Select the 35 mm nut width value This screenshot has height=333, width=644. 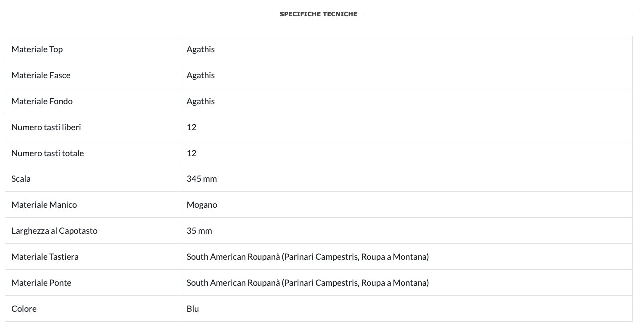pos(199,231)
